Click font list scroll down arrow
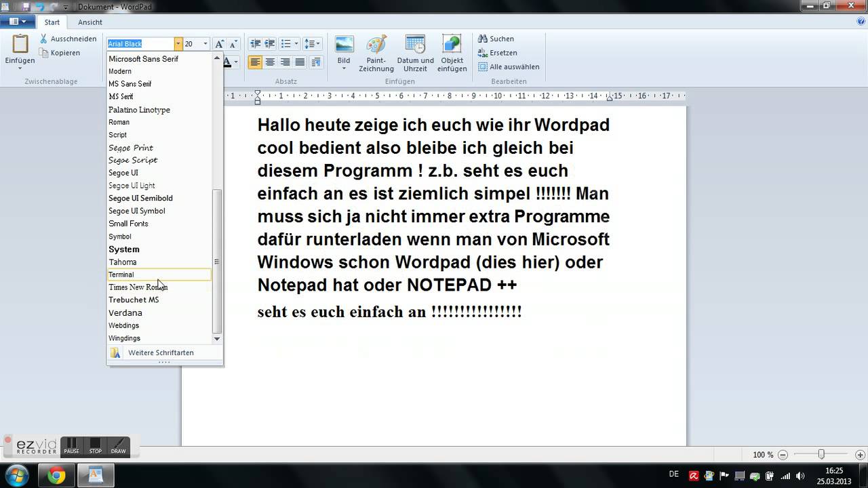The width and height of the screenshot is (868, 488). [x=217, y=338]
